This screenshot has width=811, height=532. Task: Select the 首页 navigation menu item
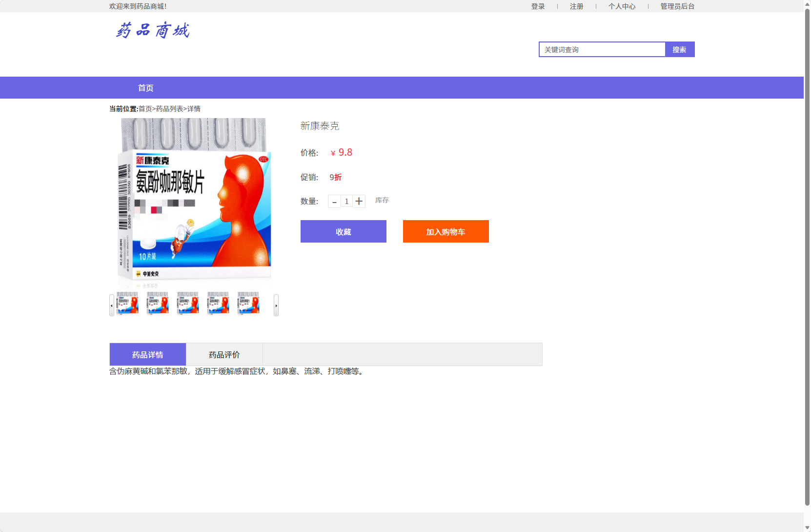[145, 88]
